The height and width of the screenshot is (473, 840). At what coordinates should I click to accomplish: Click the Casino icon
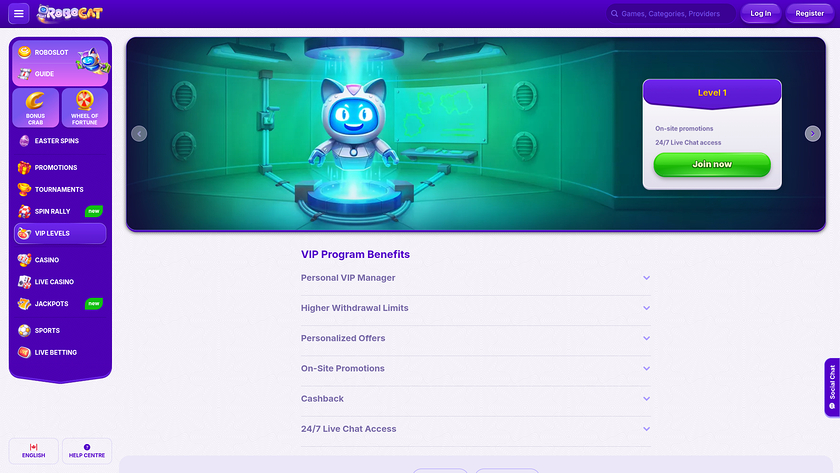(x=24, y=260)
